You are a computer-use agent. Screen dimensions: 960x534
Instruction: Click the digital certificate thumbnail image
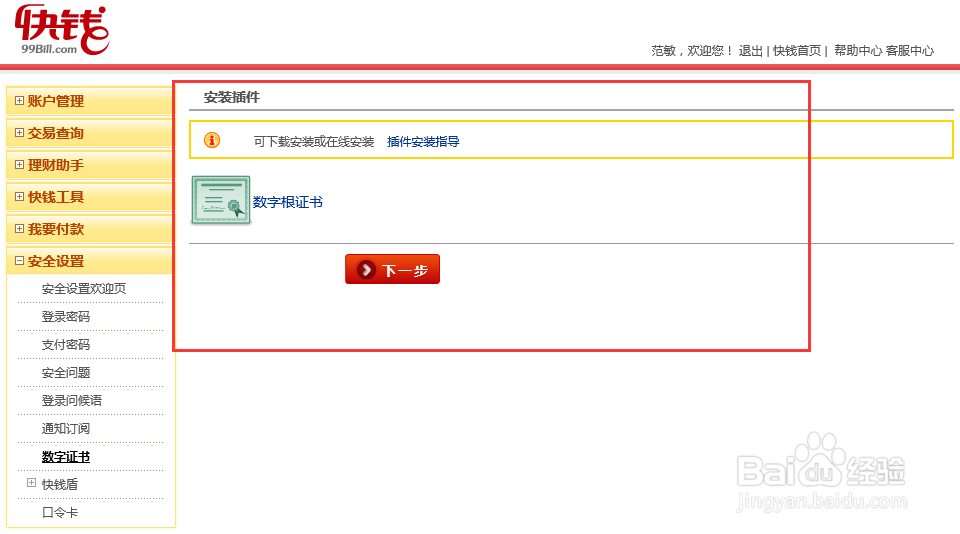221,200
